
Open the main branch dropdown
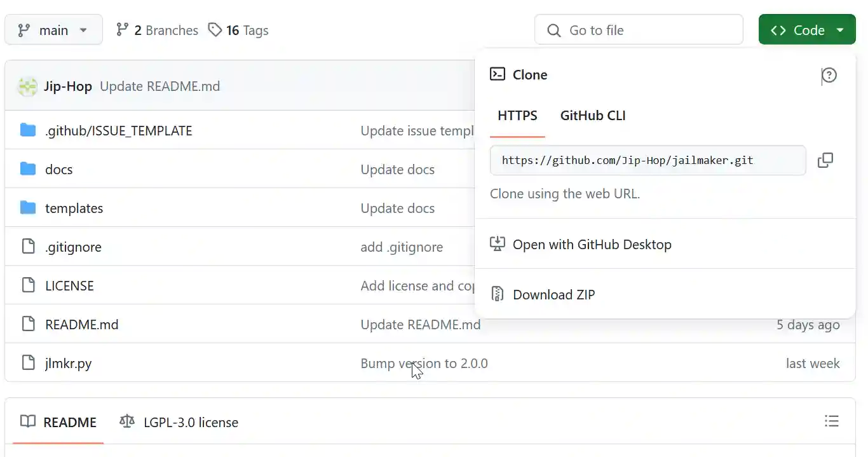point(53,29)
